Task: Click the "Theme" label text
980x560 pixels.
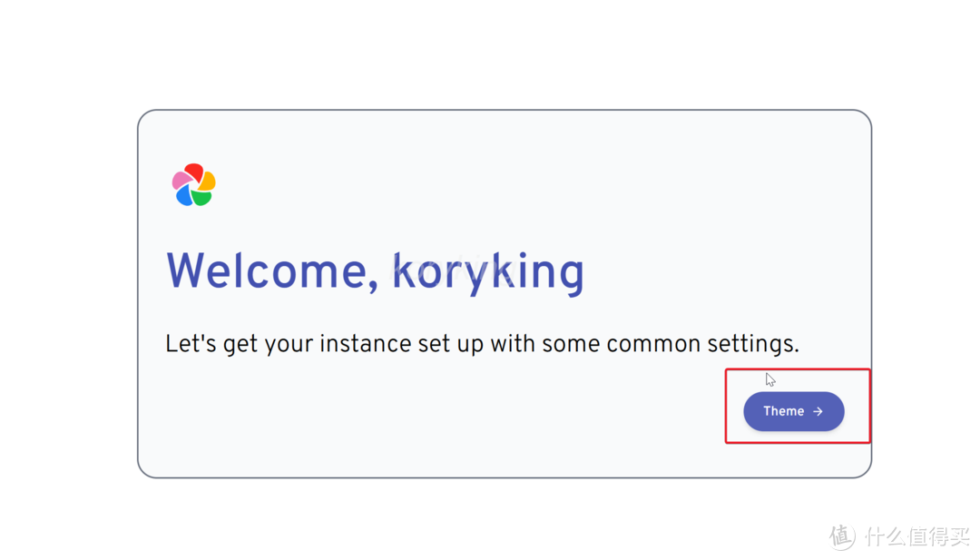Action: [783, 412]
